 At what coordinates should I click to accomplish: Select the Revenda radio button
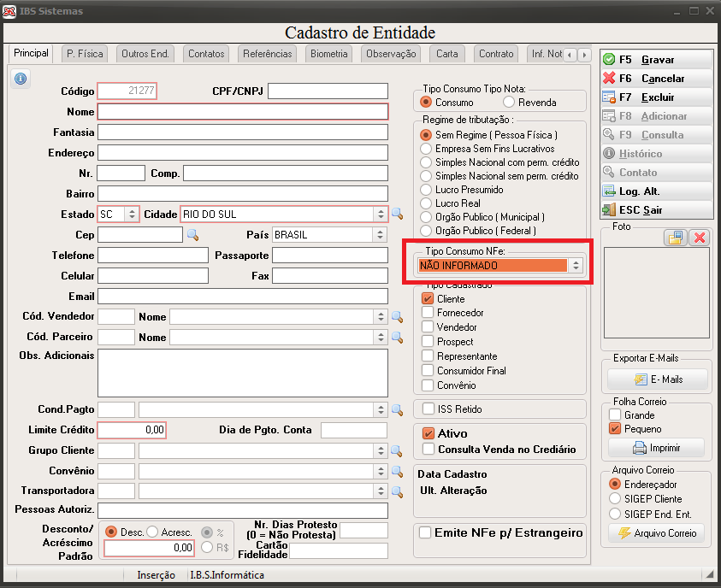pos(509,102)
